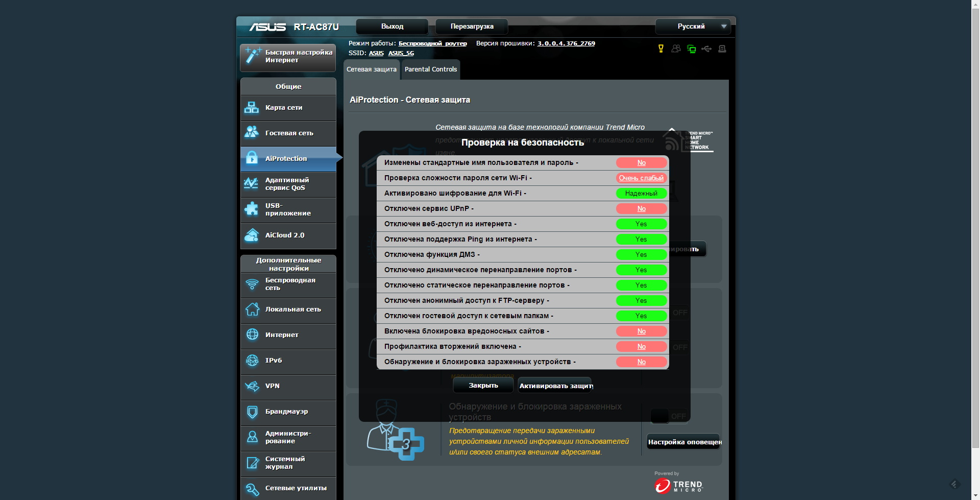Image resolution: width=980 pixels, height=500 pixels.
Task: Click Yes for DMZ function disabled
Action: pos(642,254)
